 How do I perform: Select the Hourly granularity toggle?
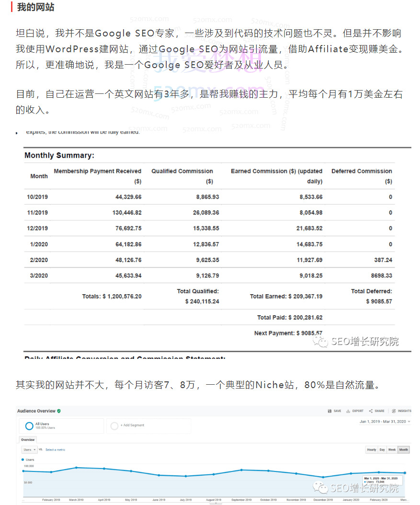click(371, 450)
